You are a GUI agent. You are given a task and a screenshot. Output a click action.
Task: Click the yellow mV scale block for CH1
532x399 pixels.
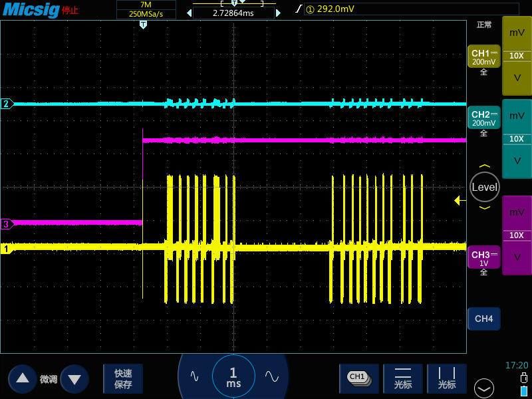517,33
